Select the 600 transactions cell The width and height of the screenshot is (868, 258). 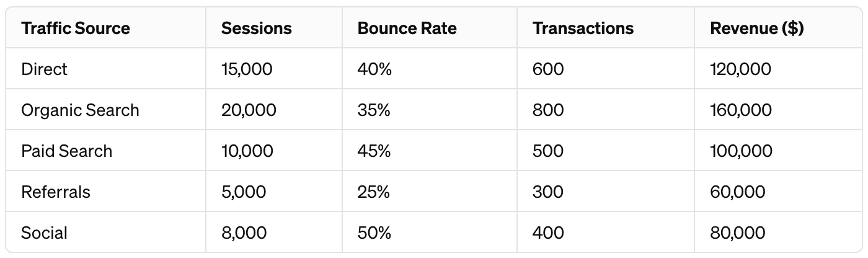point(548,69)
